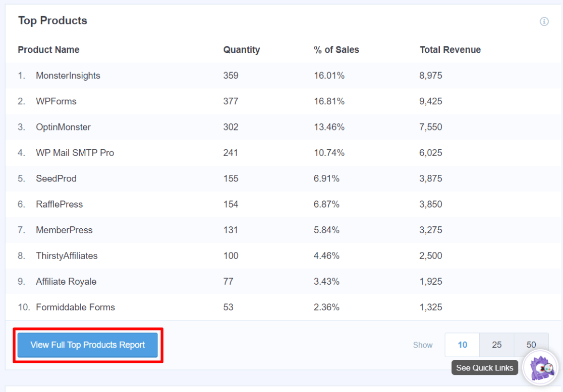Click the % of Sales column header

point(336,49)
